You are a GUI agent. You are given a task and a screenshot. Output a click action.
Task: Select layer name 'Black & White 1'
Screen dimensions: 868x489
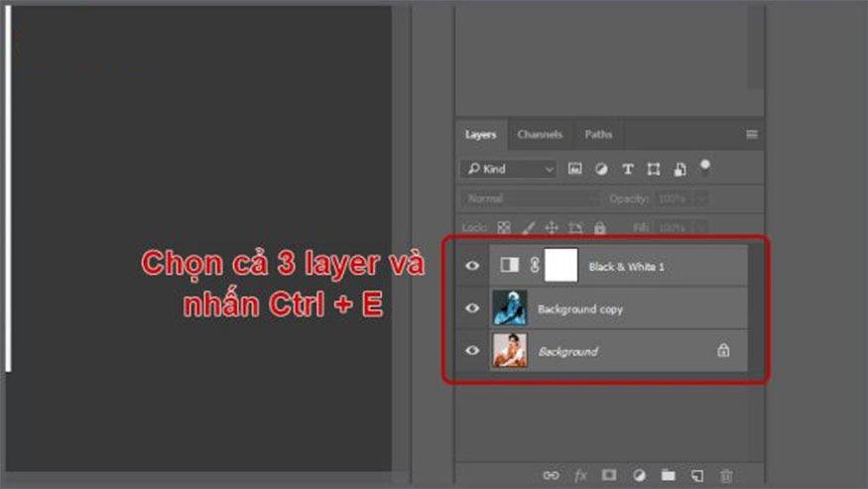coord(626,267)
